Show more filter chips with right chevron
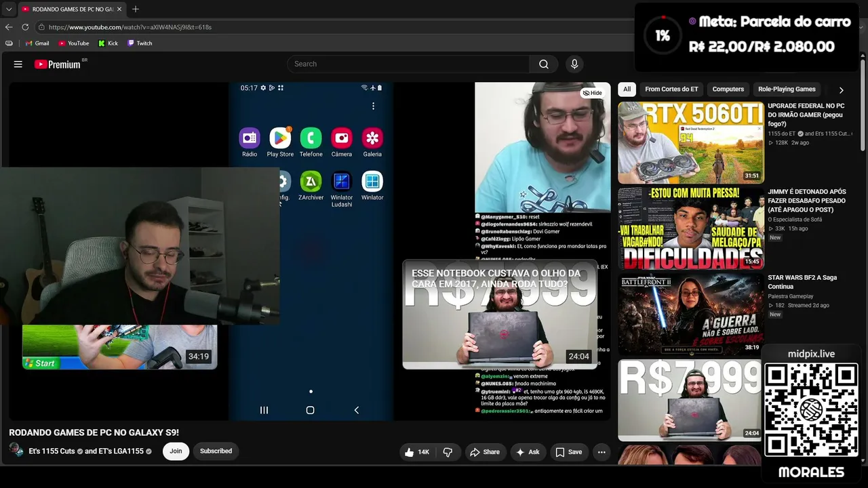Viewport: 868px width, 488px height. point(841,89)
